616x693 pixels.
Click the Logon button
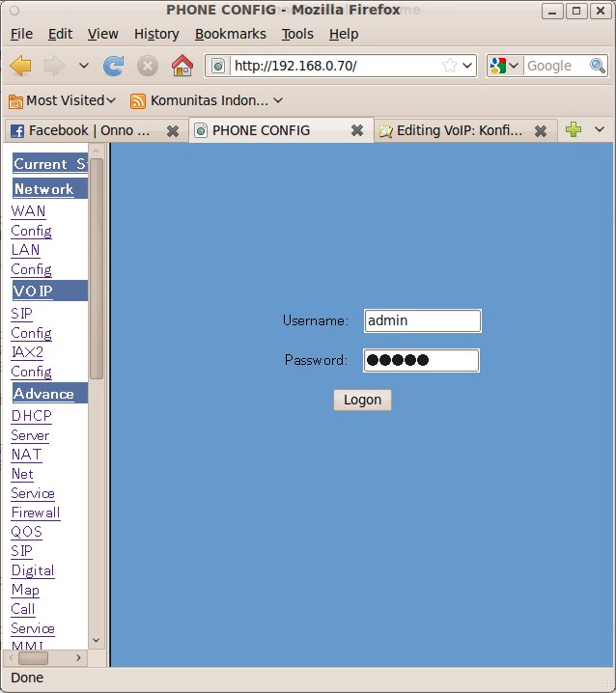[x=362, y=400]
